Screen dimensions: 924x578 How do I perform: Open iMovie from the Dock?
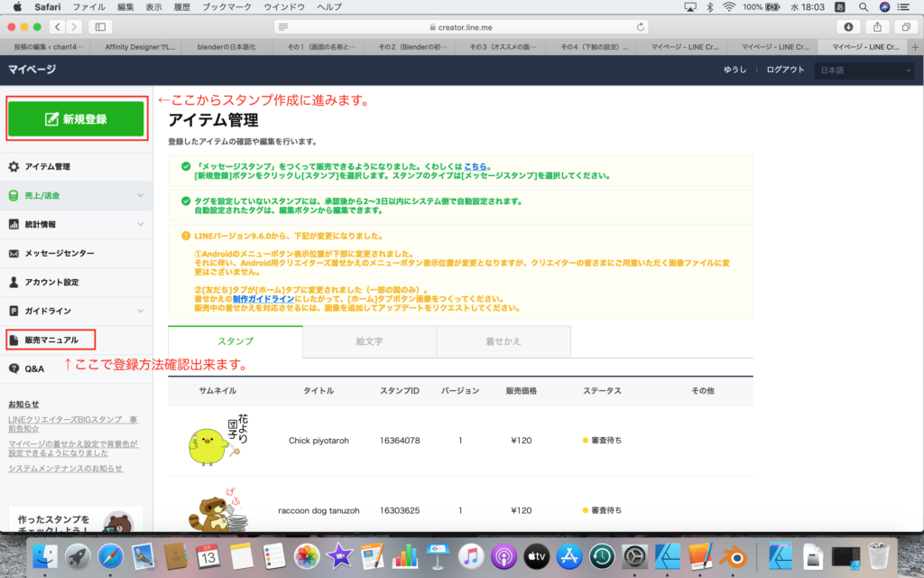tap(339, 556)
